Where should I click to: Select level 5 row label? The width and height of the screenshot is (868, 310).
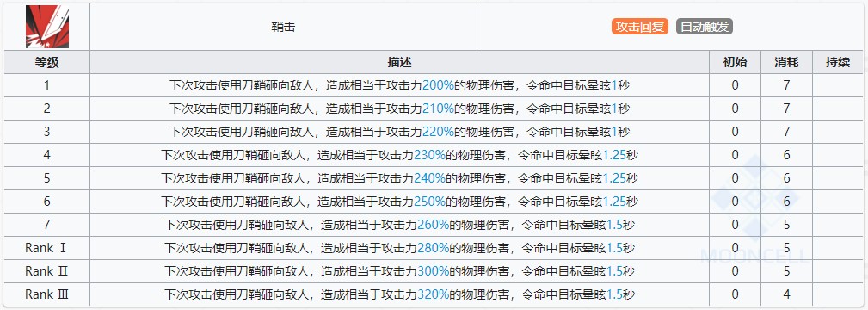point(47,178)
